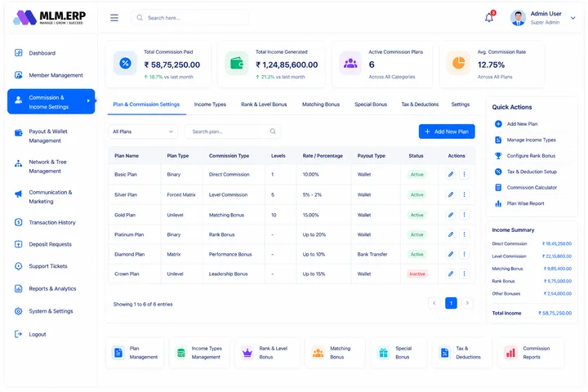Open Payout & Wallet Management
The height and width of the screenshot is (392, 588).
(48, 136)
